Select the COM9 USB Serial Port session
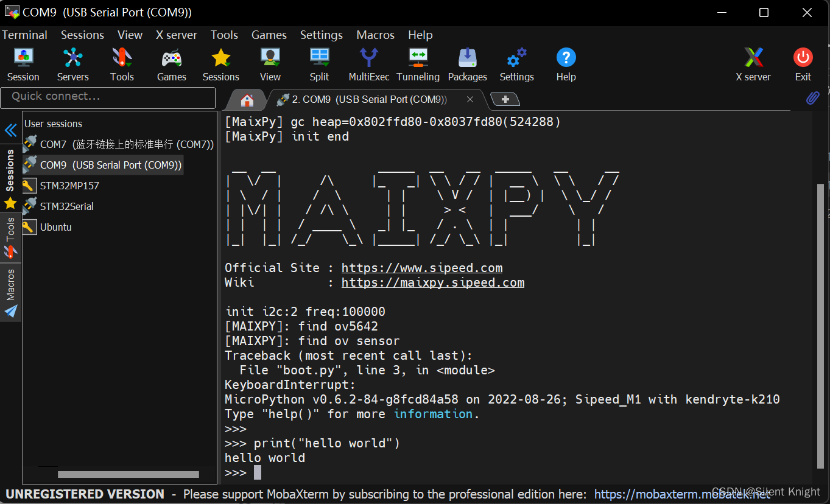 102,165
